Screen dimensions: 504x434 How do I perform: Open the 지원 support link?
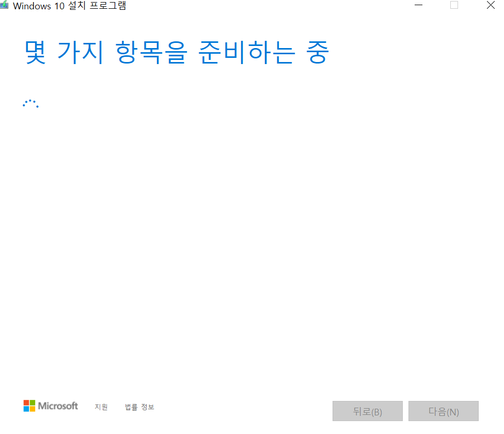pos(101,407)
